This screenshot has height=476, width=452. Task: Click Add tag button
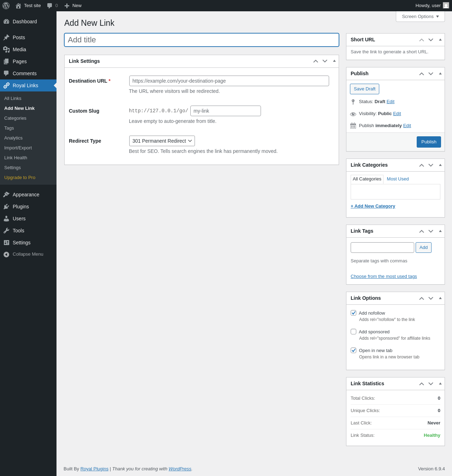423,248
